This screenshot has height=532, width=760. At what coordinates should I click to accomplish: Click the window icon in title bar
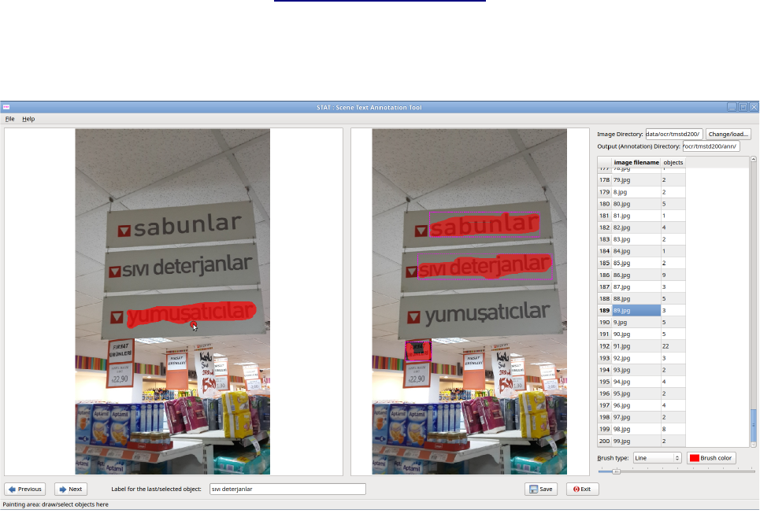tap(6, 107)
